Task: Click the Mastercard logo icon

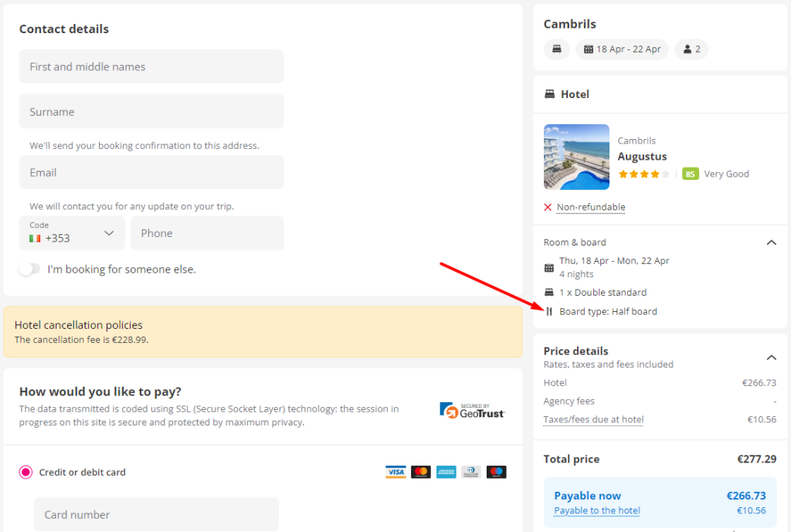Action: tap(421, 472)
